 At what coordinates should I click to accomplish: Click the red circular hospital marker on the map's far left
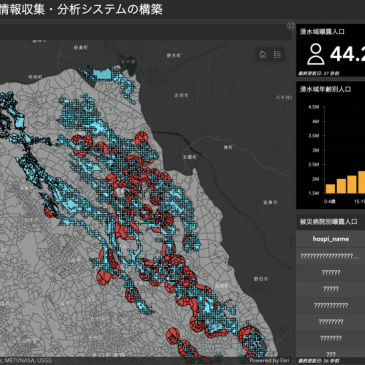[50, 211]
